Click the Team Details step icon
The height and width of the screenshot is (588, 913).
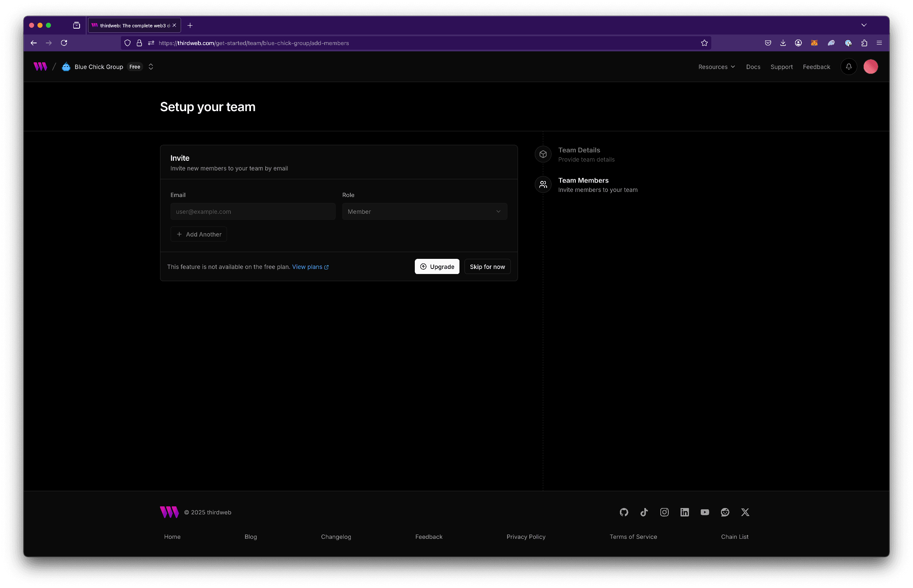[543, 154]
